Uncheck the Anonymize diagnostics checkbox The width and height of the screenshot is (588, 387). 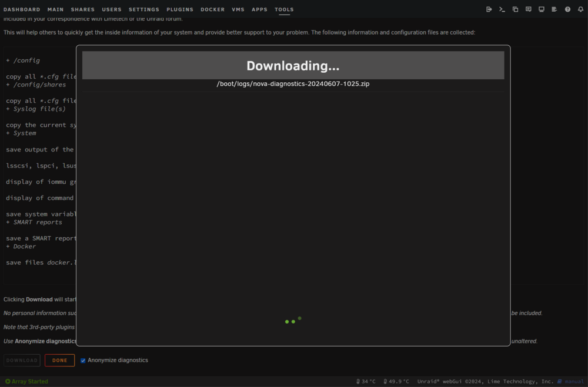coord(83,361)
